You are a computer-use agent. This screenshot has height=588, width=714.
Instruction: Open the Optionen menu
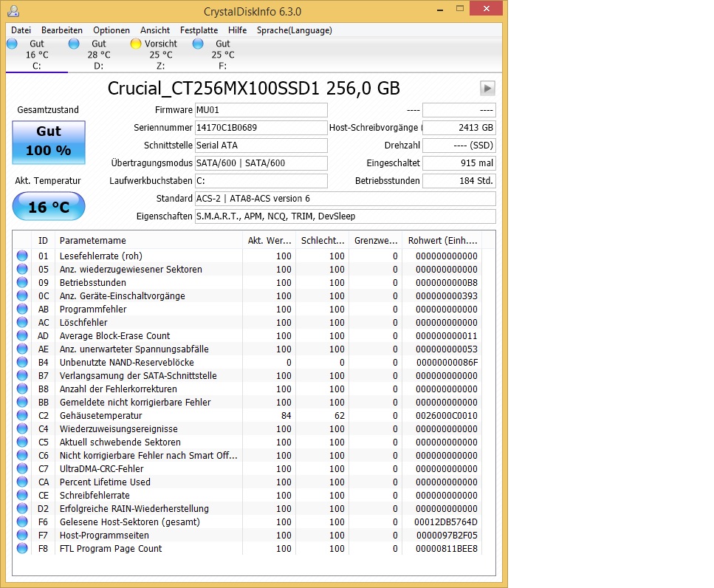(x=111, y=30)
